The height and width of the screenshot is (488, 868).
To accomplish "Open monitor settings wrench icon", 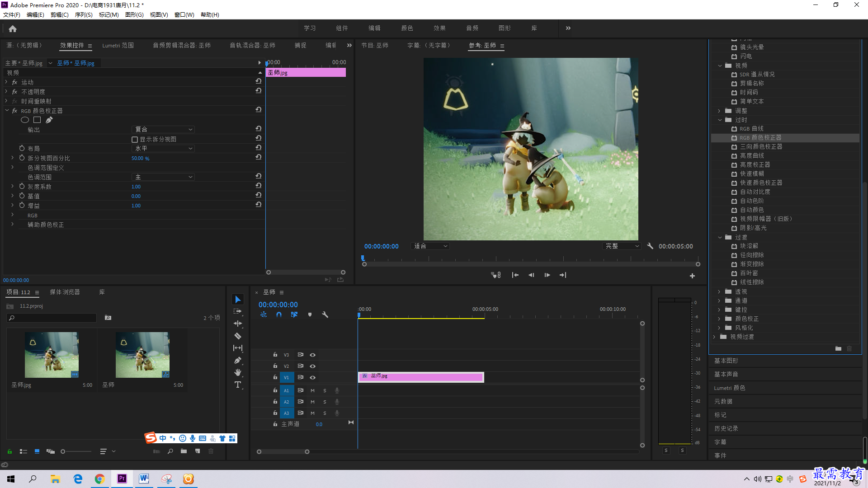I will [650, 246].
